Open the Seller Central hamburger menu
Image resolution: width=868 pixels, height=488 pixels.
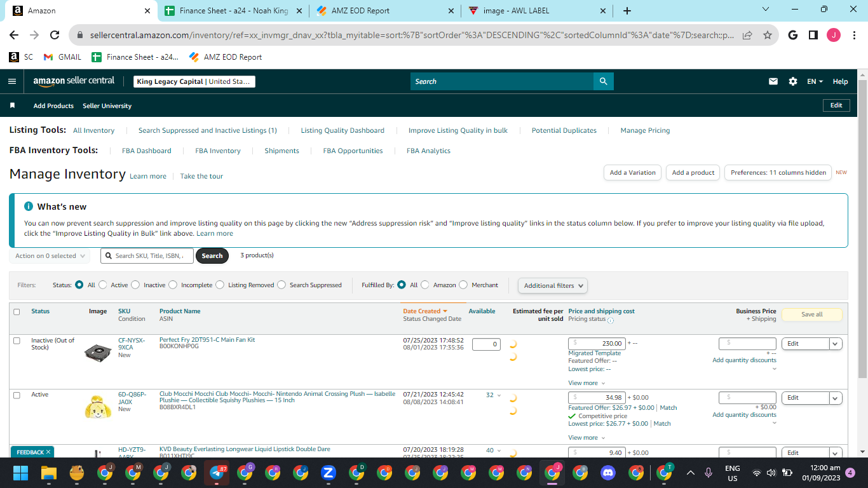point(12,81)
